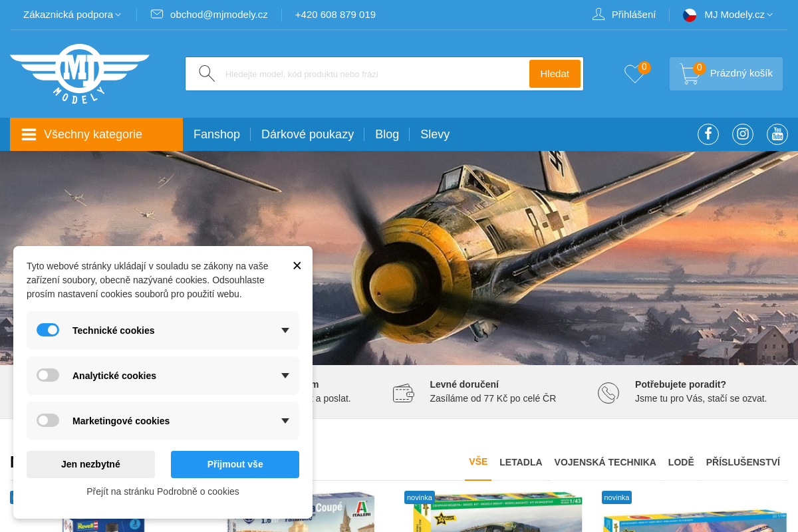798x532 pixels.
Task: Click Zasíláme od 77 Kč po celé ČR text
Action: coord(493,399)
